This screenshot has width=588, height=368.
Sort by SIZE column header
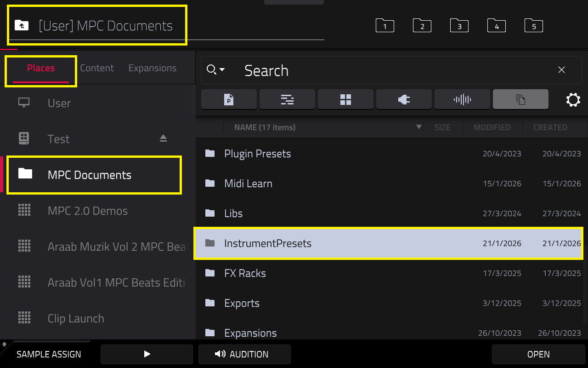(442, 127)
